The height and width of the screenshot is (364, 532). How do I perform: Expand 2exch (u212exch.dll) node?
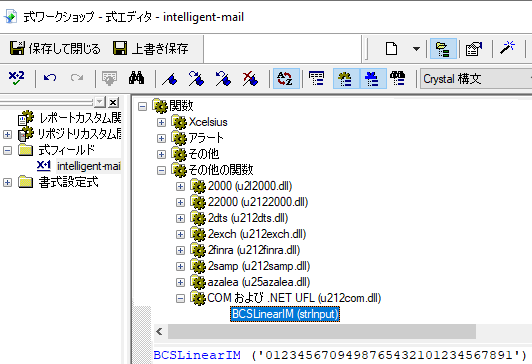coord(180,234)
